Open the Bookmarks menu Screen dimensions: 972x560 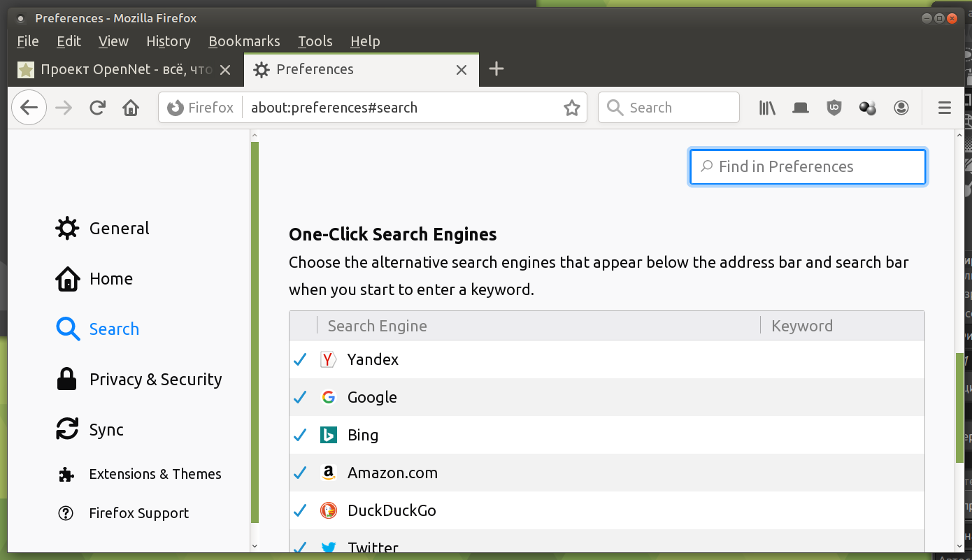point(244,41)
